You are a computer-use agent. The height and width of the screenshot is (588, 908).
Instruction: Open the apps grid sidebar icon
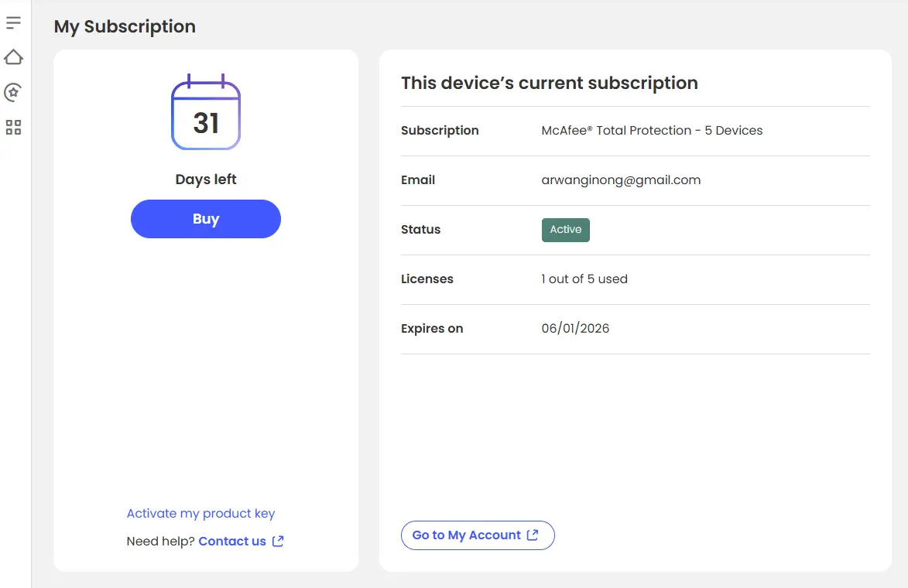13,128
